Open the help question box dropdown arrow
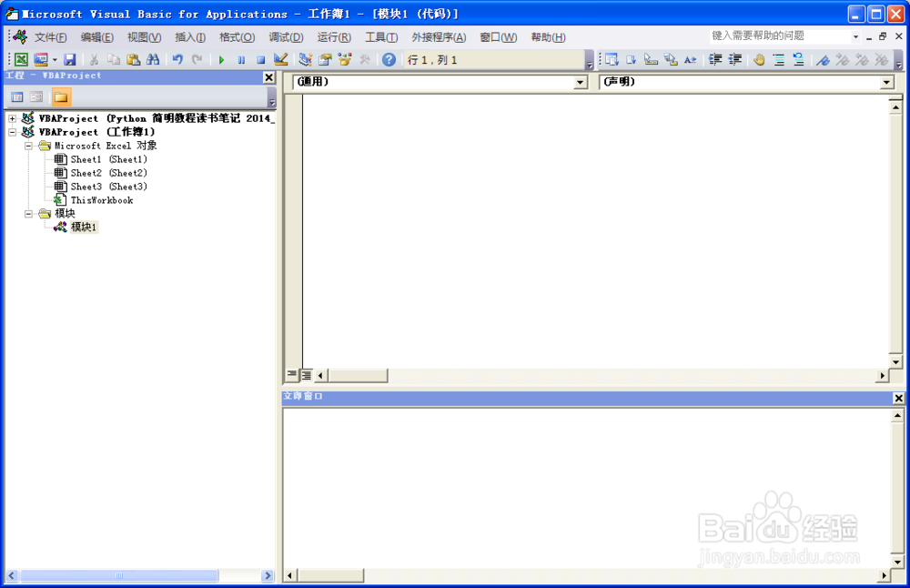910x588 pixels. click(x=855, y=36)
